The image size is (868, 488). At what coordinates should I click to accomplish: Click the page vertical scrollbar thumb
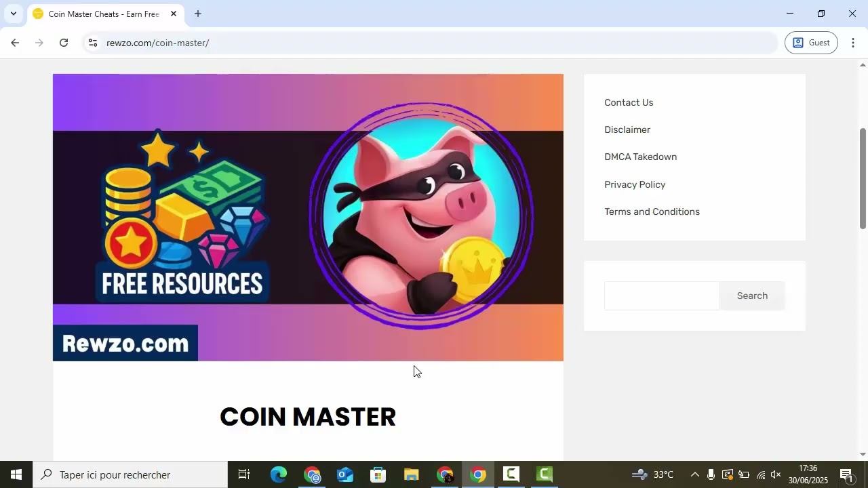click(x=863, y=178)
